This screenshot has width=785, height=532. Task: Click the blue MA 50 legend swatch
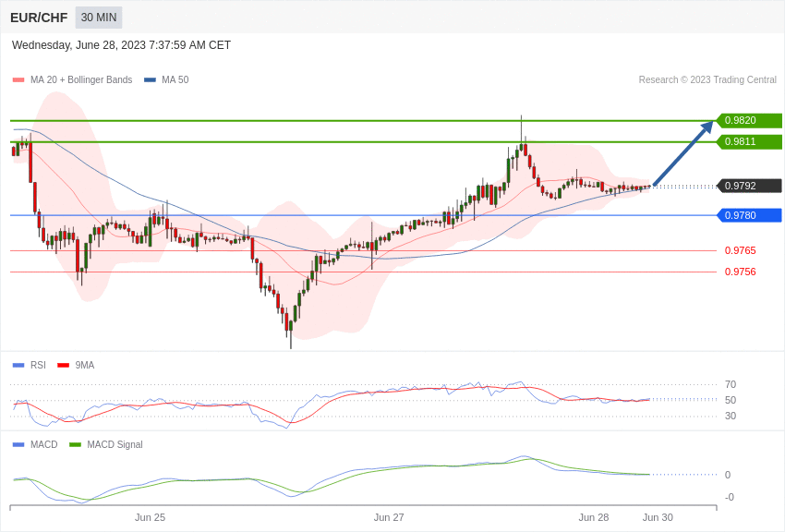coord(150,80)
